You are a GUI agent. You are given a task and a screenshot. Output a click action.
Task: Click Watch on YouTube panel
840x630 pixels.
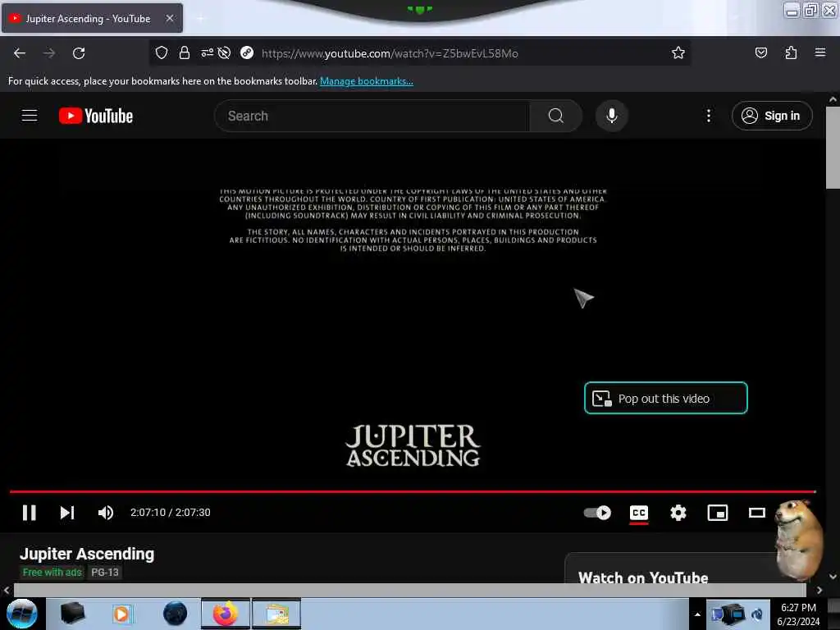pos(643,577)
